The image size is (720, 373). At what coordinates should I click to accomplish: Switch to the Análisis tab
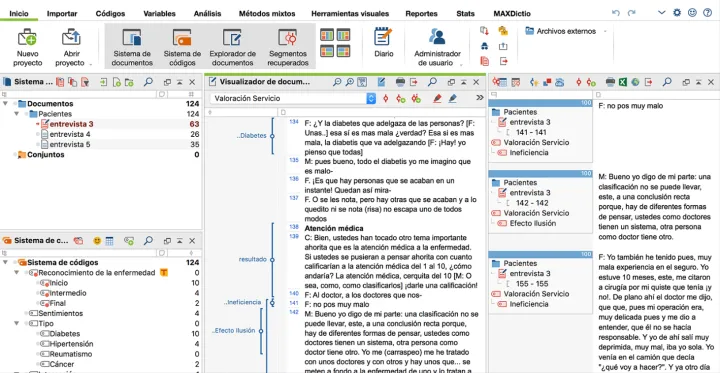pyautogui.click(x=207, y=14)
